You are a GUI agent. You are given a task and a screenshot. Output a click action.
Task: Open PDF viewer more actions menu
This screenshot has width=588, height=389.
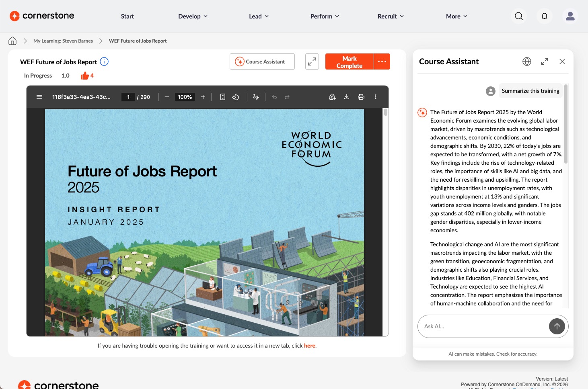tap(376, 97)
